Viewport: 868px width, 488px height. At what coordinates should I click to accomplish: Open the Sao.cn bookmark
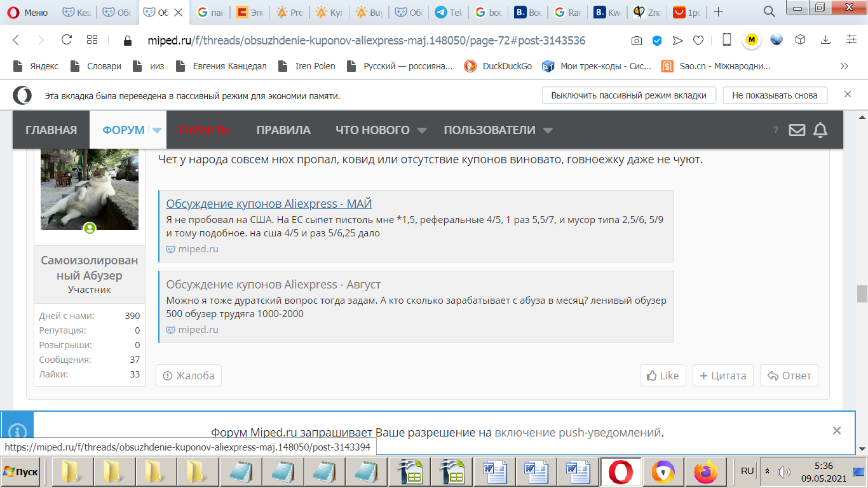[716, 66]
